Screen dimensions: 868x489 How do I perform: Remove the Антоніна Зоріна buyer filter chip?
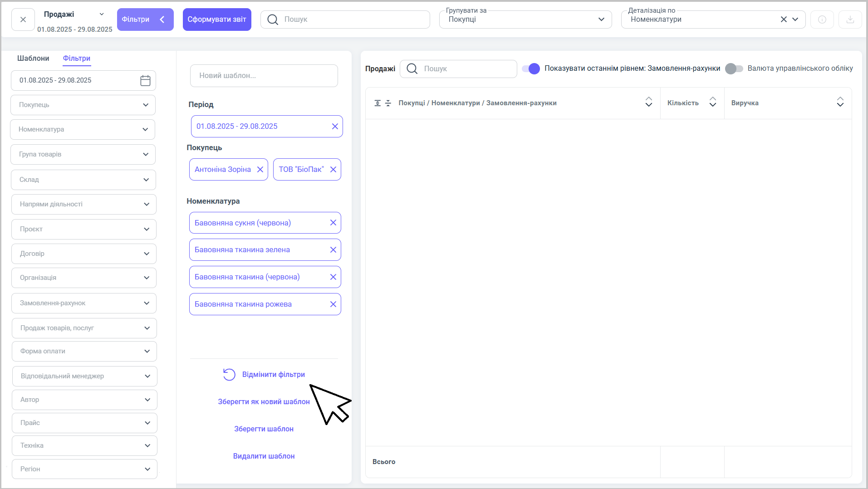coord(260,169)
